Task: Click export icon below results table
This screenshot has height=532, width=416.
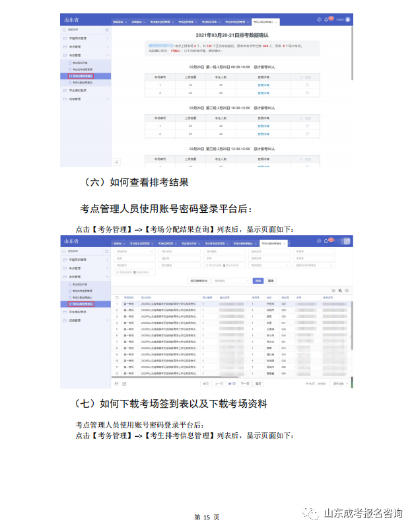Action: click(124, 384)
